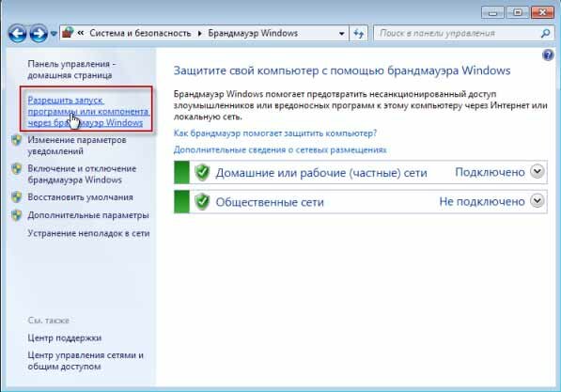Viewport: 561px width, 392px height.
Task: Open Разрешить запуск программы через брандмауэр link
Action: point(88,111)
